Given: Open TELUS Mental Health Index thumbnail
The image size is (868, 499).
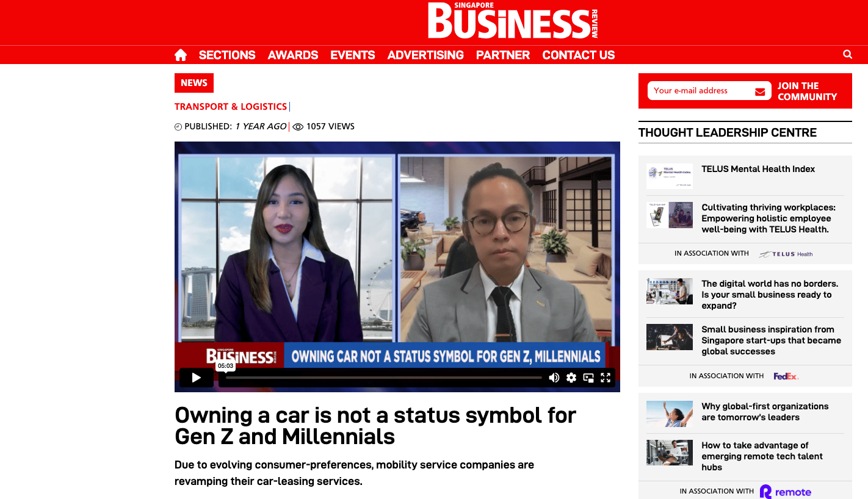Looking at the screenshot, I should [670, 176].
